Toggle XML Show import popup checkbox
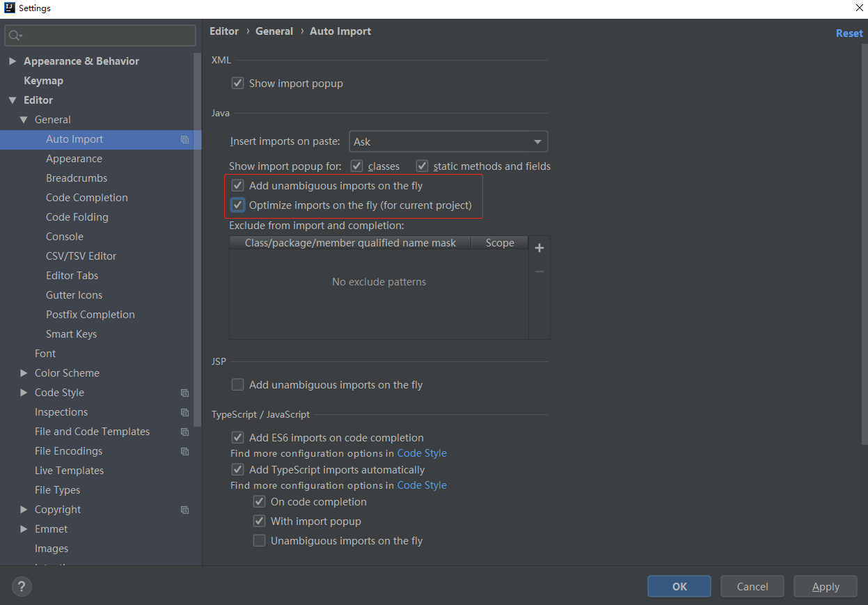 pyautogui.click(x=238, y=83)
